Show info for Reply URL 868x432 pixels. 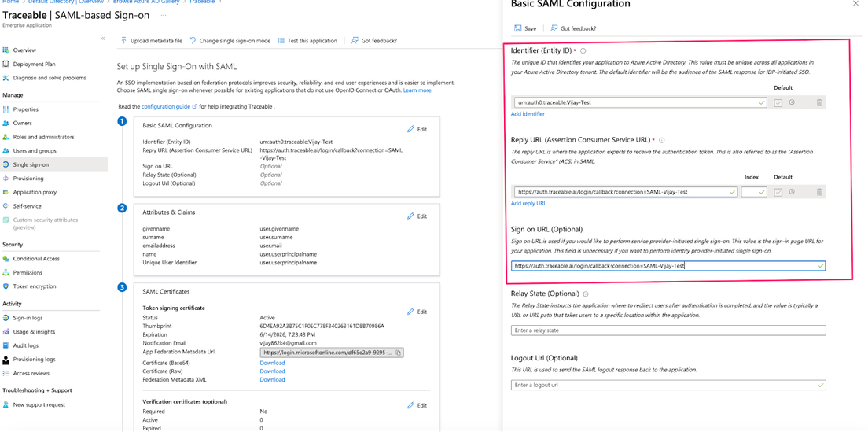(661, 140)
